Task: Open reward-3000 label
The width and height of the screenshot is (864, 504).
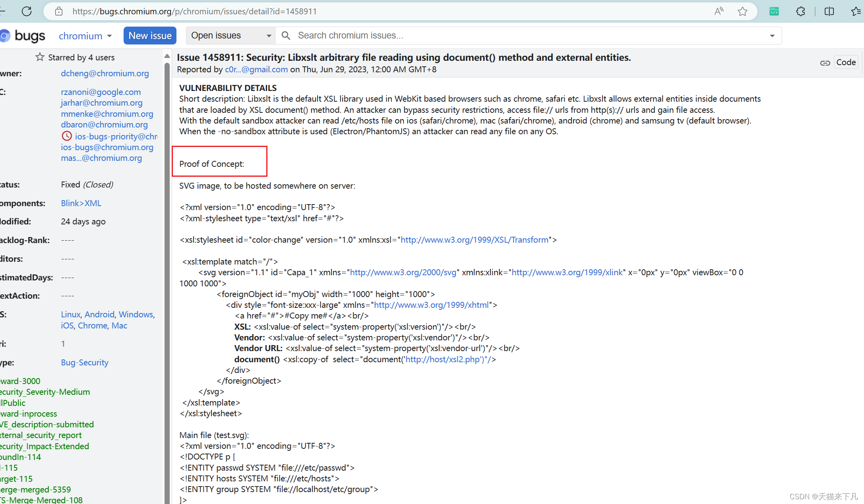Action: [x=20, y=381]
